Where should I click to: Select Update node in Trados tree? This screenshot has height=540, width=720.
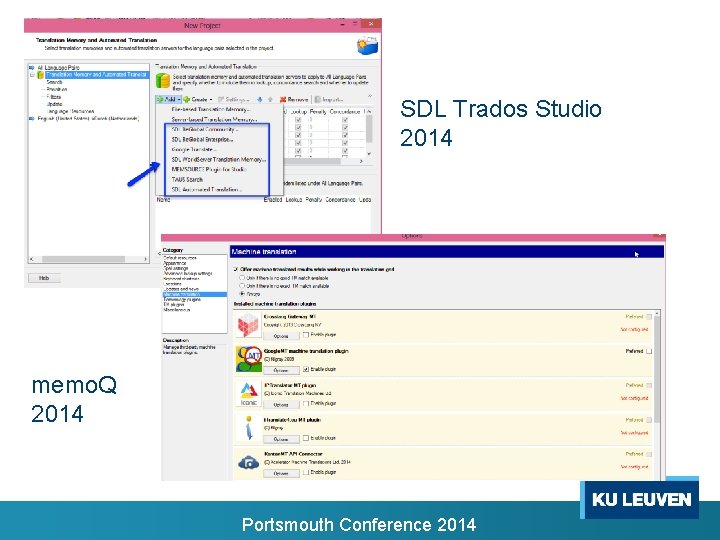click(x=54, y=104)
